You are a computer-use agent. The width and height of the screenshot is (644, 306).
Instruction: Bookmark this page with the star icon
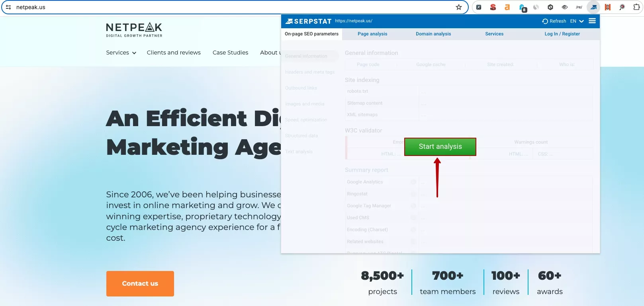point(459,7)
